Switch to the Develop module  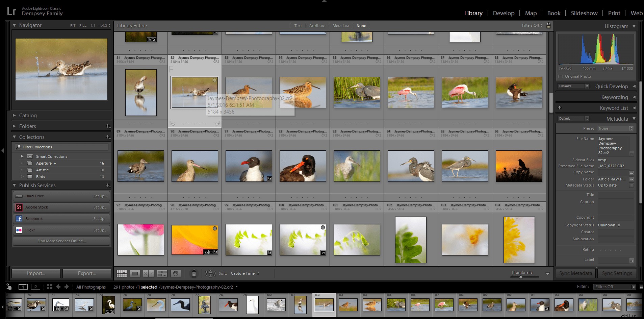pyautogui.click(x=504, y=13)
